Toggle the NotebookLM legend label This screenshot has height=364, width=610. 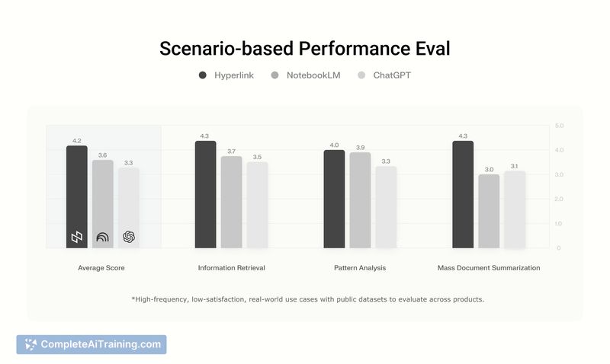pos(313,75)
